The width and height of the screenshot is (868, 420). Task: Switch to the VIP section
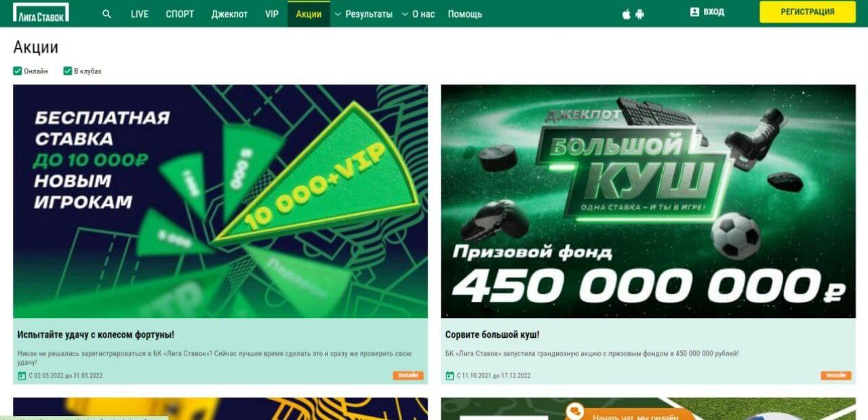[272, 14]
